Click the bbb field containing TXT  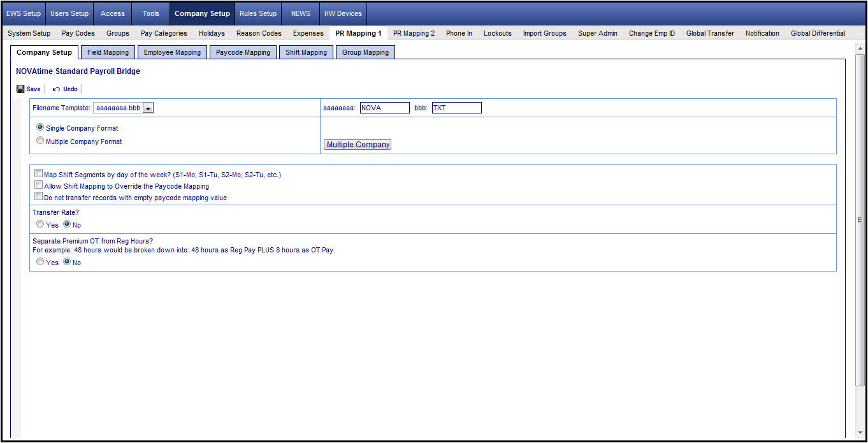pyautogui.click(x=456, y=108)
